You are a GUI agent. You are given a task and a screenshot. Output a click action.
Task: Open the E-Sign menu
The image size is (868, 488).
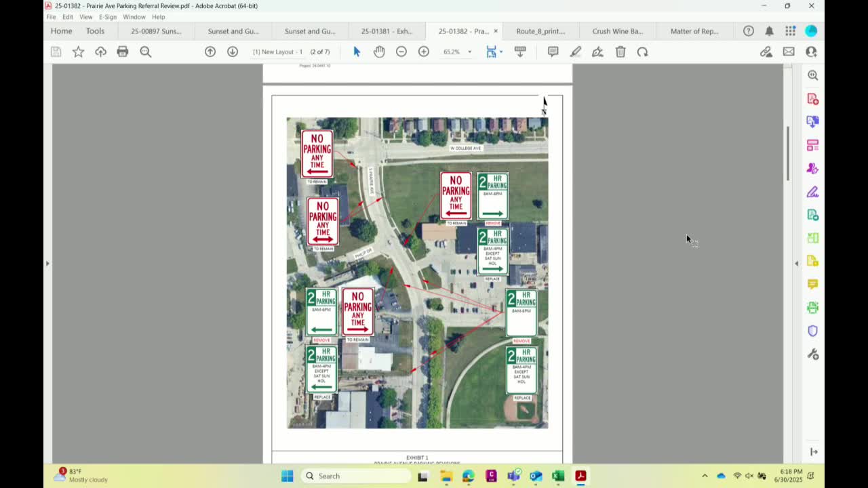coord(108,17)
